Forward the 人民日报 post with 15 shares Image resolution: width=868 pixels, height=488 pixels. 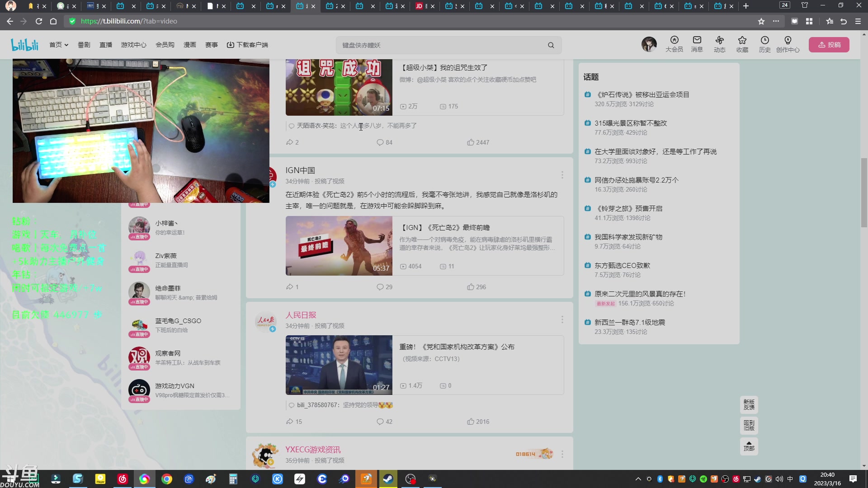294,422
